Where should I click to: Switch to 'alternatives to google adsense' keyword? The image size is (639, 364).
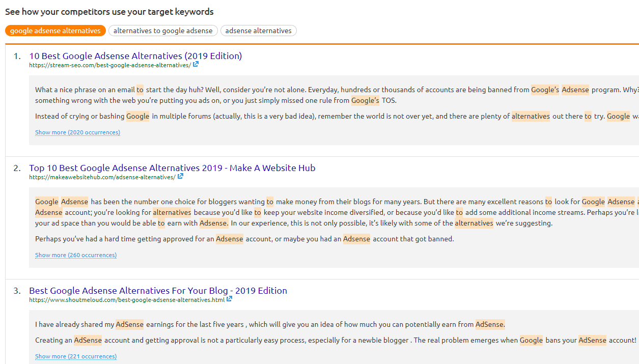[x=163, y=31]
